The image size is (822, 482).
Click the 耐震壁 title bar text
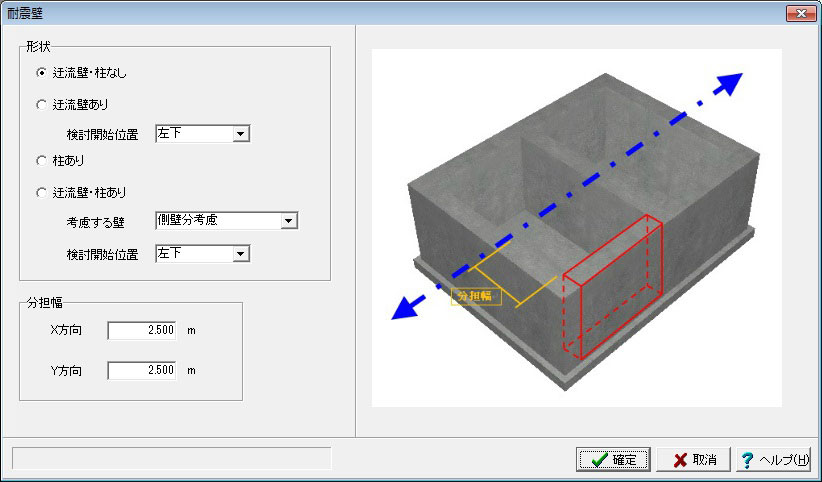click(x=25, y=14)
